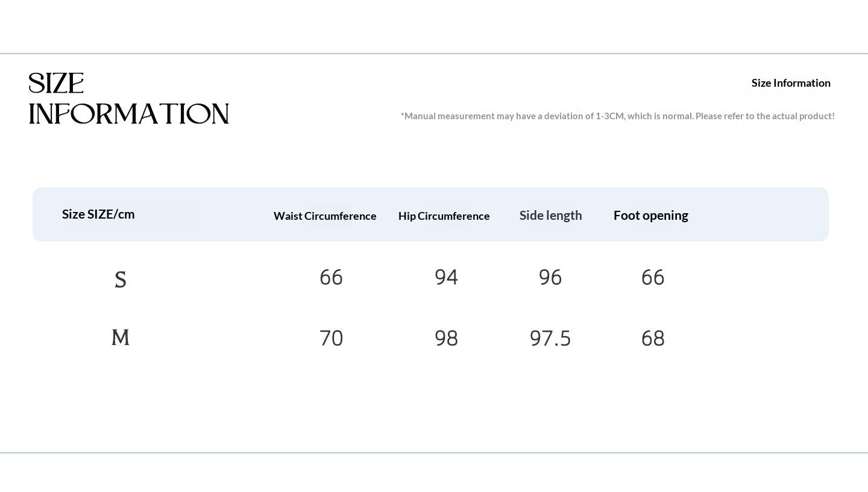Viewport: 868px width, 492px height.
Task: Click side length value 96
Action: (550, 278)
